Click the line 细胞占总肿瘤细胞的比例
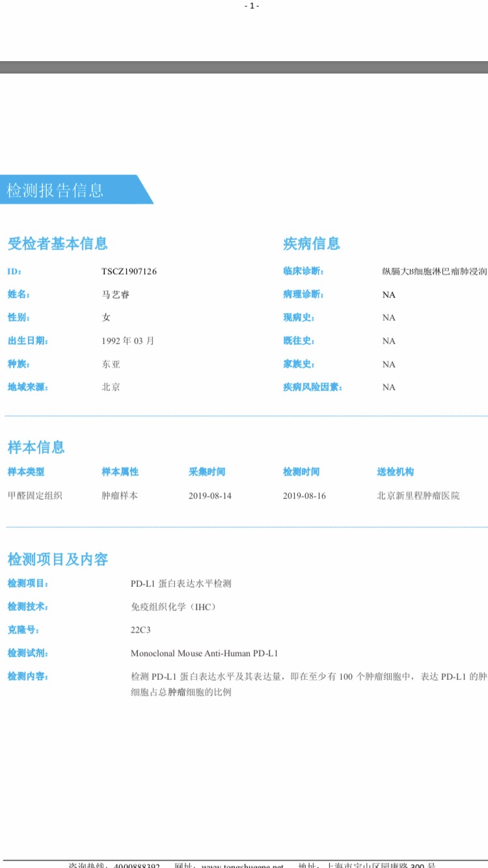The height and width of the screenshot is (868, 488). (181, 692)
